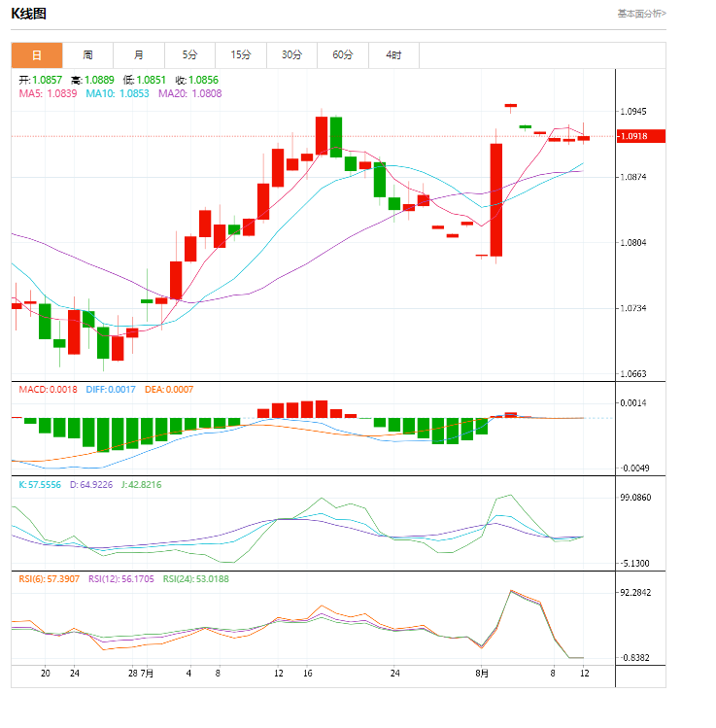Image resolution: width=716 pixels, height=728 pixels.
Task: Open the 5分 timeframe tab
Action: 189,55
